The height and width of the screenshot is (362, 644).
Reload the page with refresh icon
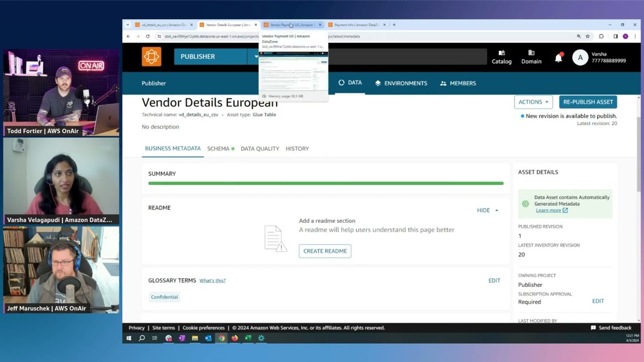(x=147, y=36)
